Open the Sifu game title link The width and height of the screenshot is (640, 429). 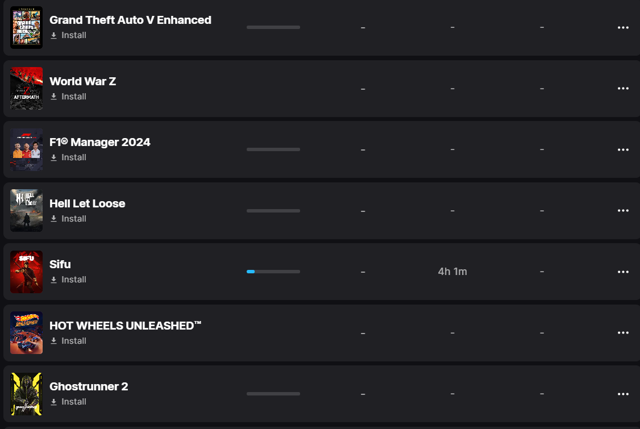[x=60, y=265]
